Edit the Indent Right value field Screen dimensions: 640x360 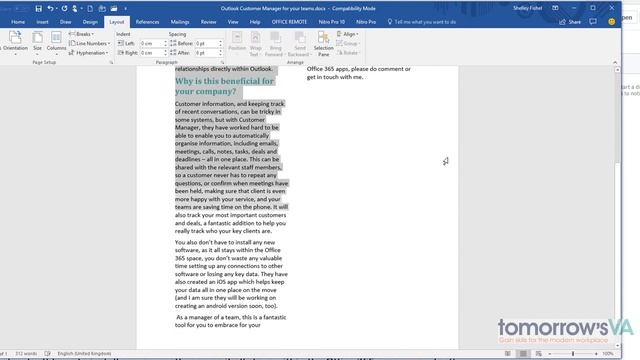pos(151,53)
